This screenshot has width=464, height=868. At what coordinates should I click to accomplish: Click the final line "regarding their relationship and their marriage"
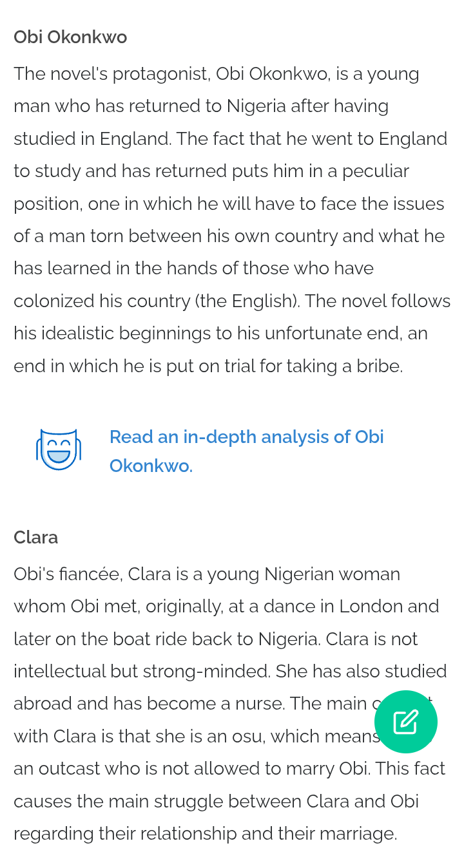pyautogui.click(x=205, y=834)
